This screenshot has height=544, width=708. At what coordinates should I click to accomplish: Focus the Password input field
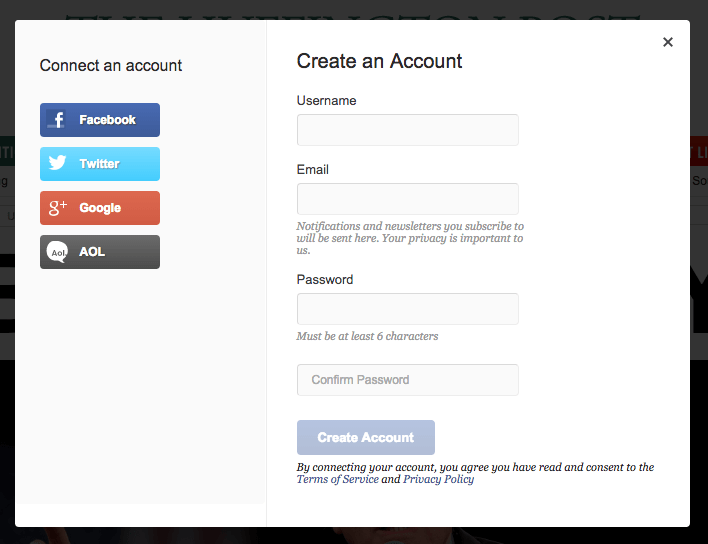click(x=407, y=309)
